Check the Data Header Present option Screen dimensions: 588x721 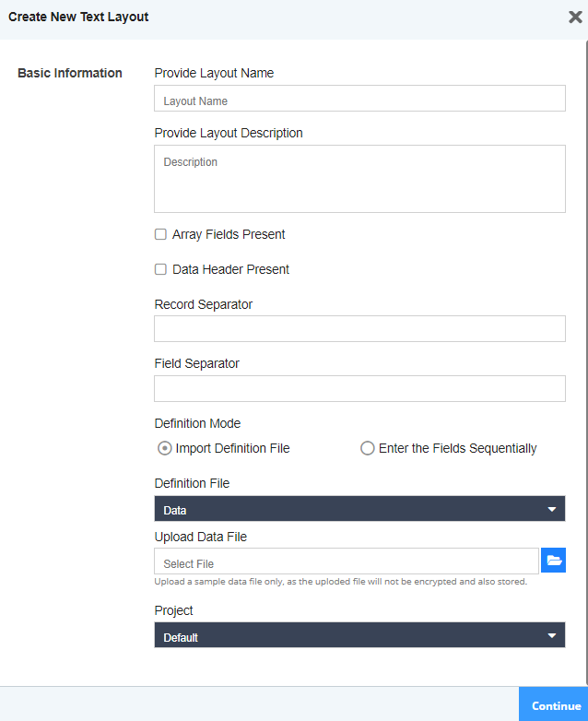pyautogui.click(x=160, y=270)
